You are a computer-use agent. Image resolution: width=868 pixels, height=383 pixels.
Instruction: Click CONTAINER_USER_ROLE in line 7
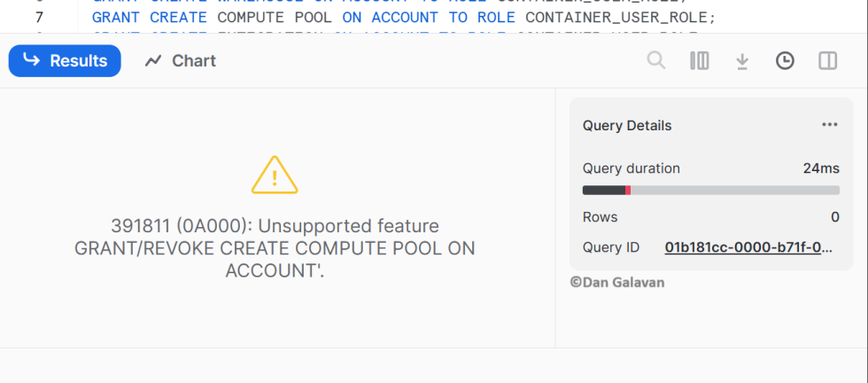tap(615, 18)
